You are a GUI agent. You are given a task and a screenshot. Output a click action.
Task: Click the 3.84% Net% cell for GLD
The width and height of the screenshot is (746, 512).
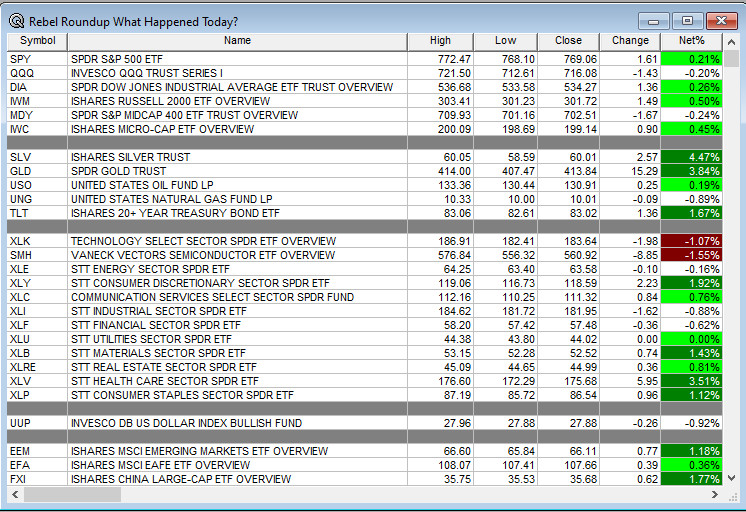[692, 171]
